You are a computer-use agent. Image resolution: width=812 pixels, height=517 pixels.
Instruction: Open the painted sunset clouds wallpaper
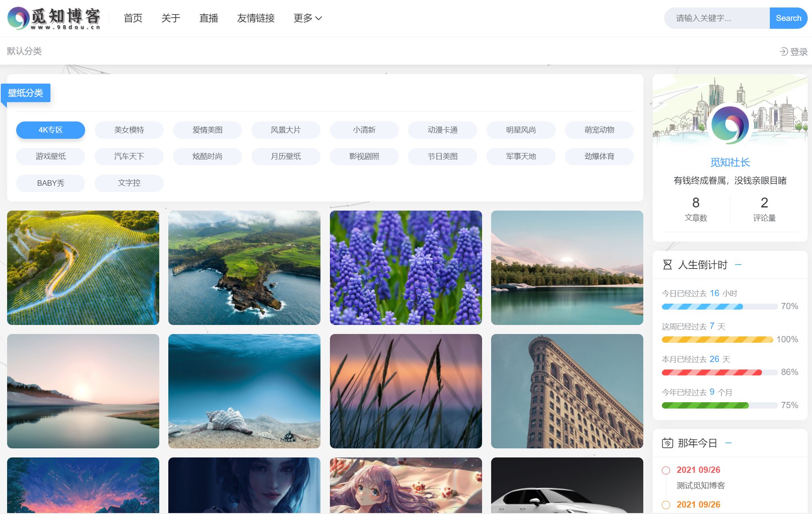[x=83, y=485]
